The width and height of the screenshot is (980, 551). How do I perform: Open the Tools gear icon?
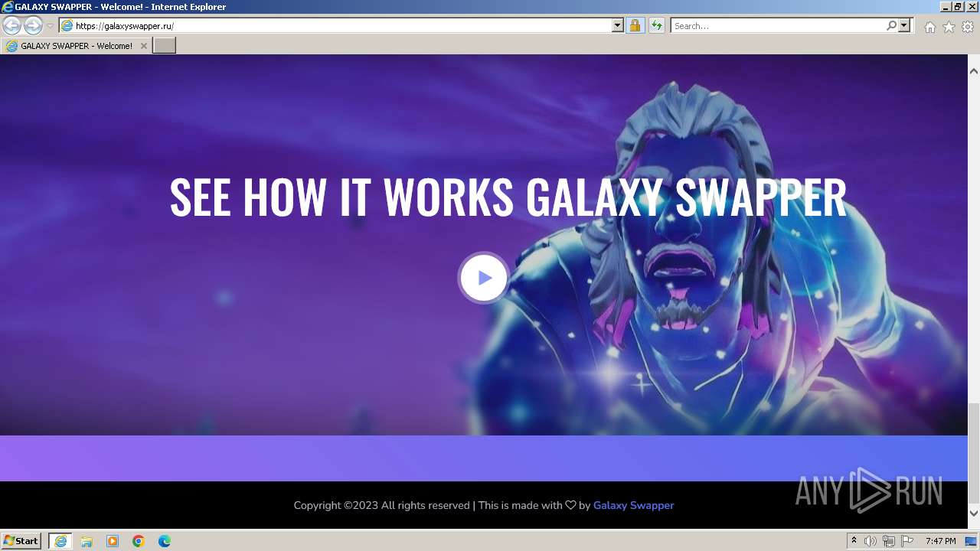coord(967,27)
